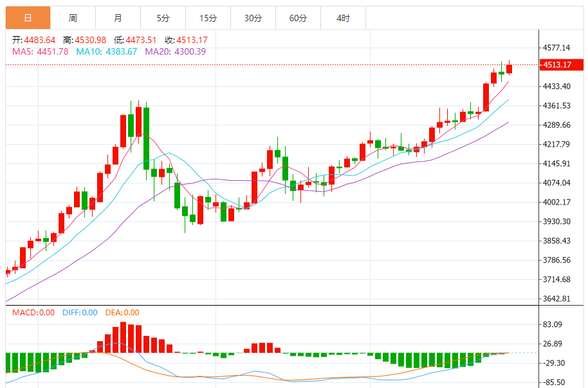Click the 83.09 MACD axis label

pos(553,324)
